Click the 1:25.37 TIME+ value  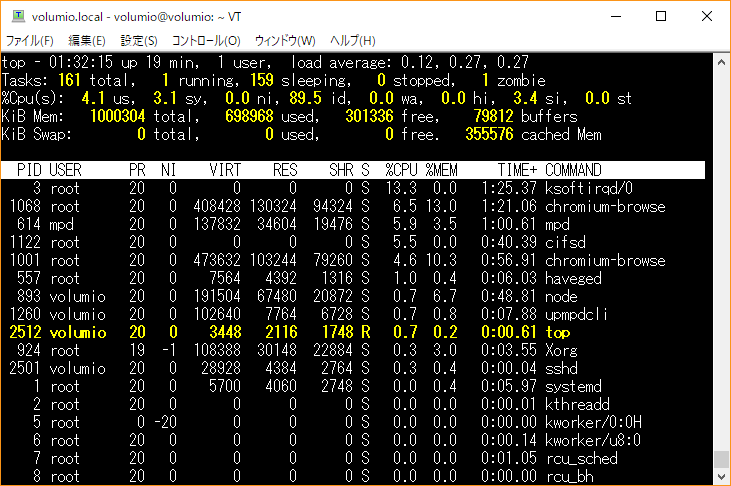tap(509, 188)
